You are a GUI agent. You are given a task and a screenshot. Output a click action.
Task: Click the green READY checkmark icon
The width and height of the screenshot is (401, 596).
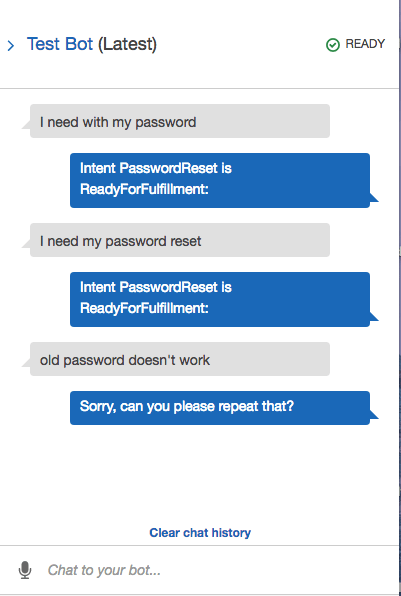coord(333,45)
